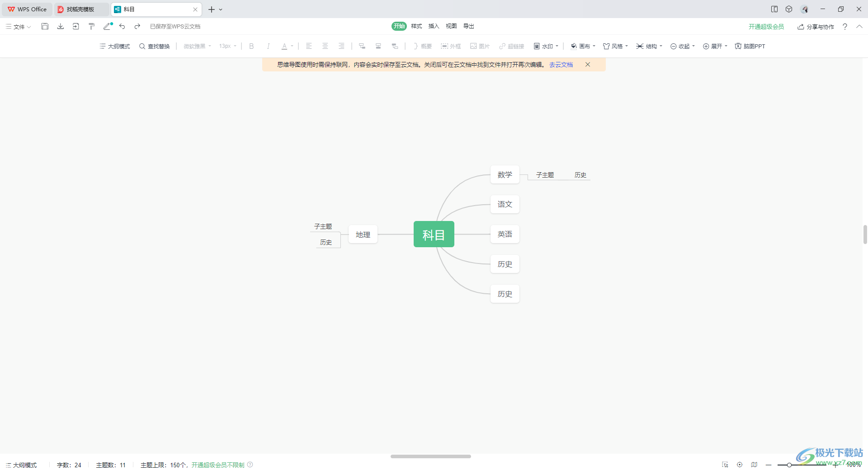
Task: Open the WPS Office home tab
Action: tap(27, 9)
